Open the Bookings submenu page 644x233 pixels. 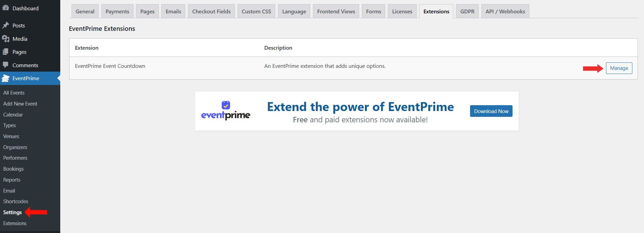[x=13, y=169]
